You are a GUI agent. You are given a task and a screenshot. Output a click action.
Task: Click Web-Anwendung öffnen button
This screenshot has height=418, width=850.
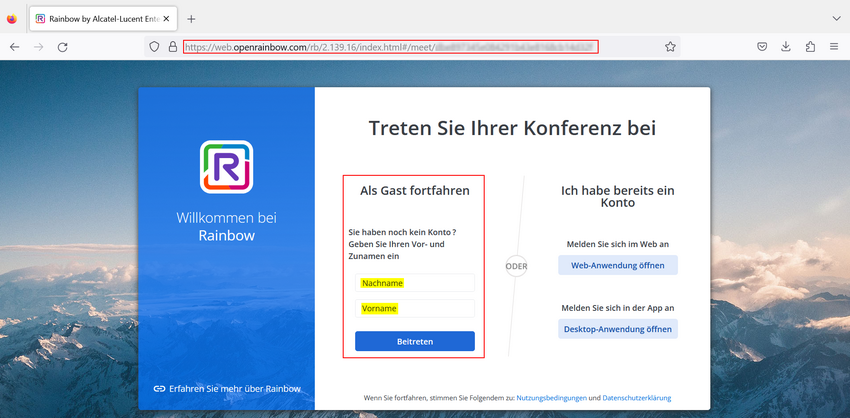pos(618,266)
